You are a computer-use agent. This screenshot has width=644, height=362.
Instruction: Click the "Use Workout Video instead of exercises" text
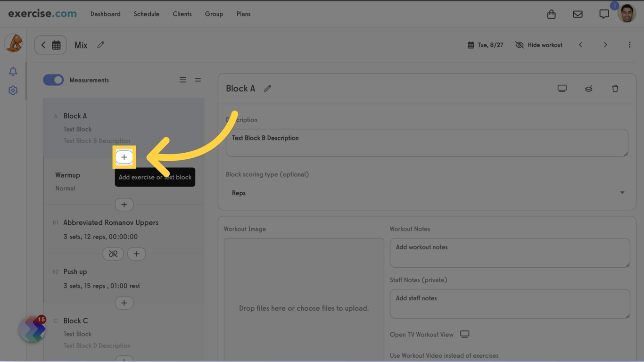tap(444, 356)
